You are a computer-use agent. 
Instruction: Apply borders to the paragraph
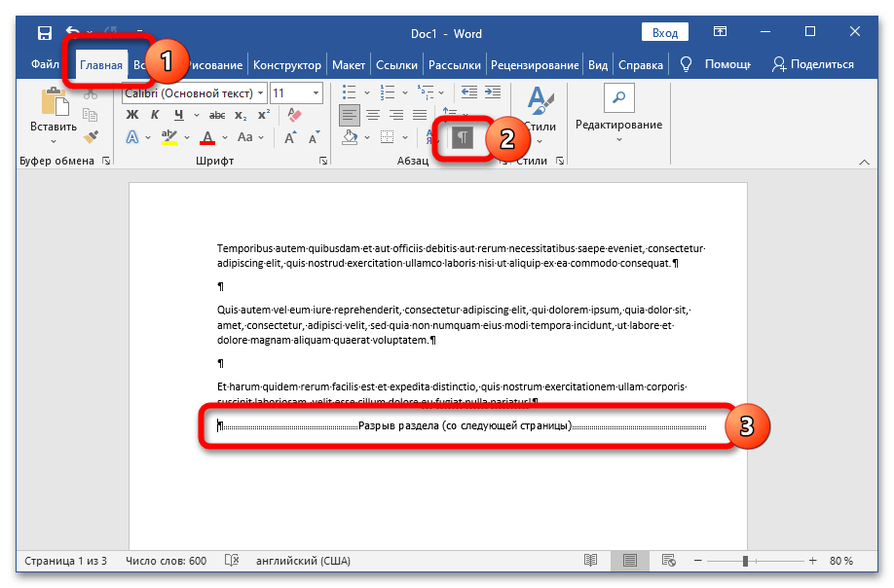[388, 137]
